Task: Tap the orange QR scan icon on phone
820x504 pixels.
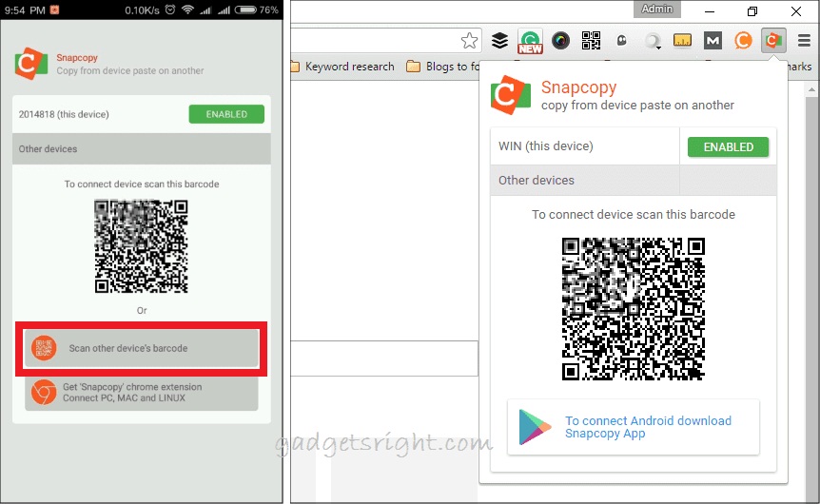Action: click(44, 348)
